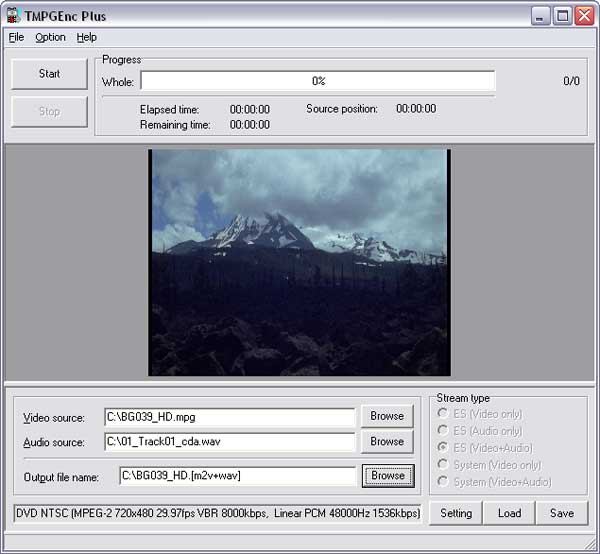600x554 pixels.
Task: Select ES (Video only) stream type
Action: tap(444, 414)
